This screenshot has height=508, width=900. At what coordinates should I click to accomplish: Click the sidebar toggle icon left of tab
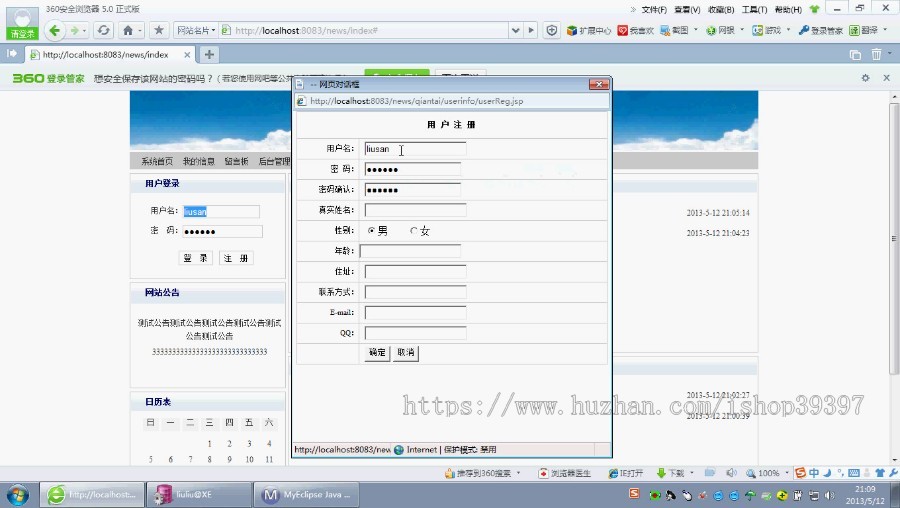point(11,54)
